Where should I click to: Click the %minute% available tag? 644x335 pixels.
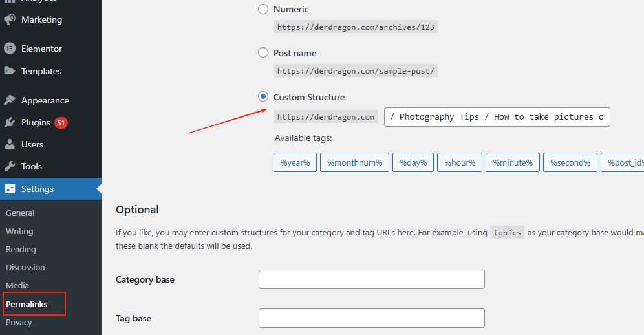click(513, 163)
